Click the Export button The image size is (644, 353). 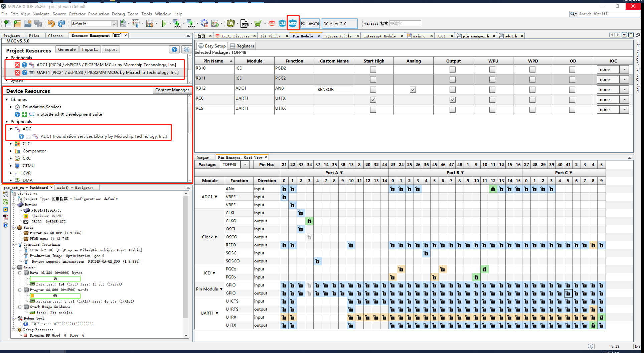(x=111, y=49)
